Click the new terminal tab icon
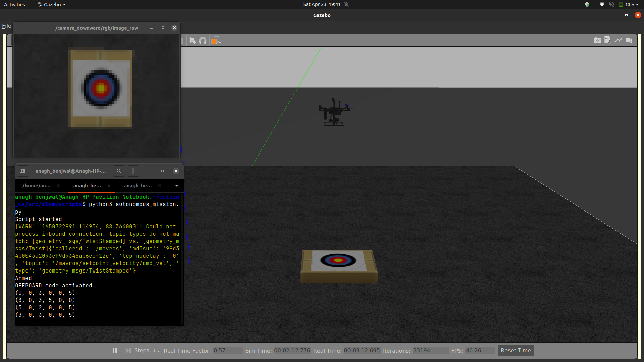The image size is (644, 362). coord(23,171)
